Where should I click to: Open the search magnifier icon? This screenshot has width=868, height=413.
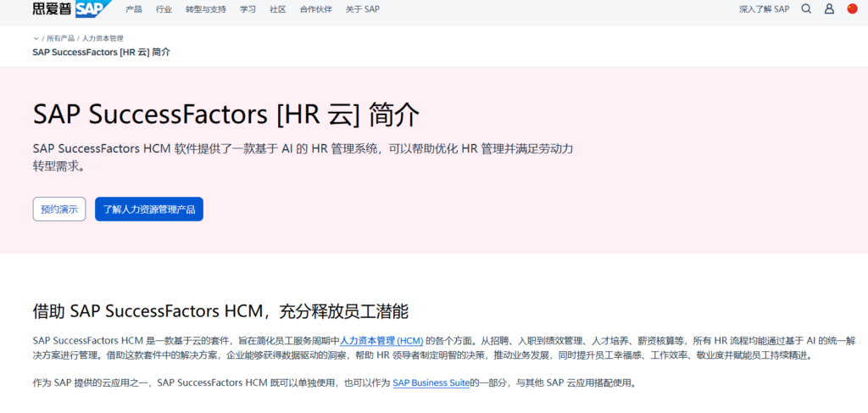point(807,8)
